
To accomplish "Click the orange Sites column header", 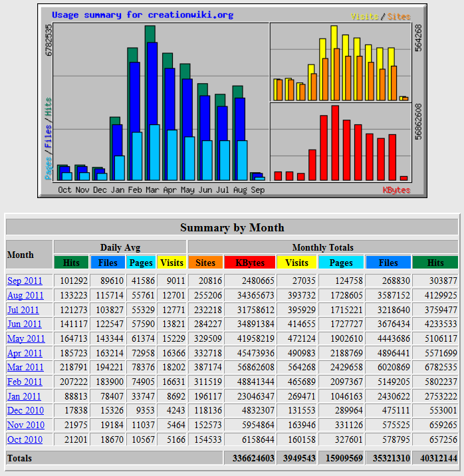I will point(205,263).
